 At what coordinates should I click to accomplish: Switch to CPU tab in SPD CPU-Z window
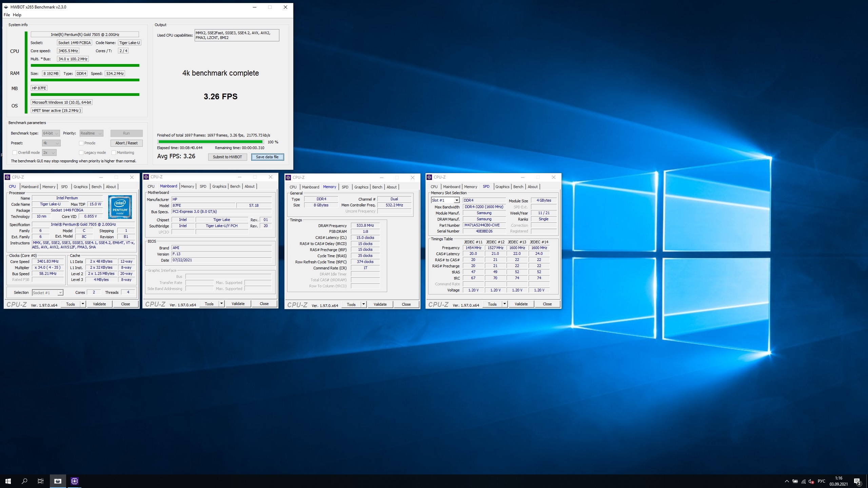click(434, 187)
